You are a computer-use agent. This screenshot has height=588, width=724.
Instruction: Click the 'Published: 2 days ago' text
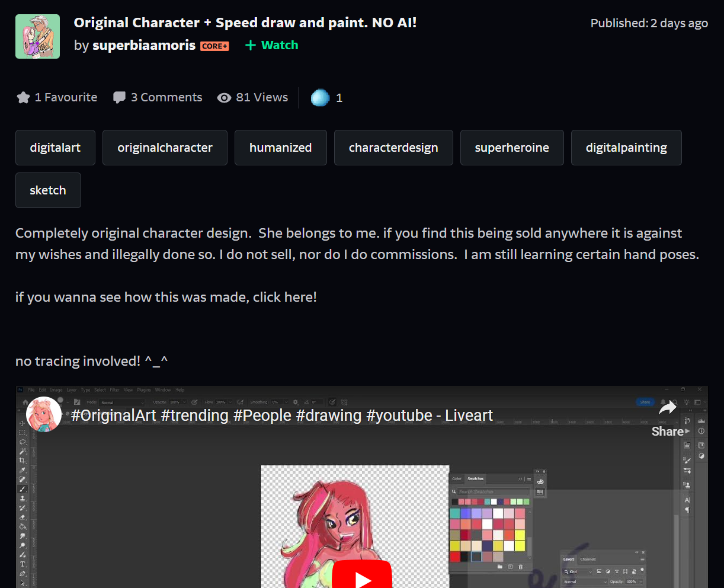pos(649,23)
